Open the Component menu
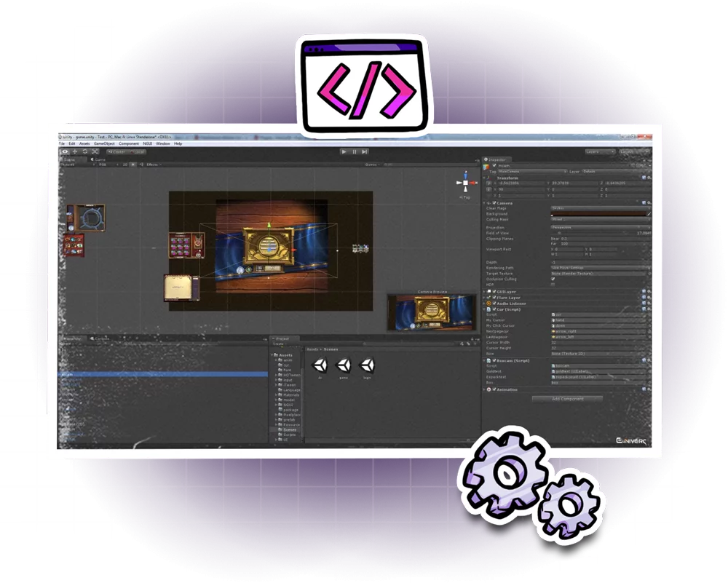 (x=129, y=144)
